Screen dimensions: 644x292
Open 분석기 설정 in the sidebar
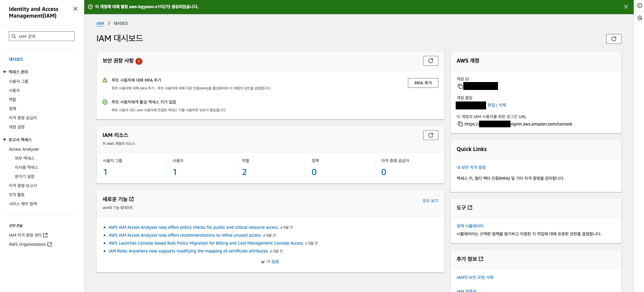(25, 177)
